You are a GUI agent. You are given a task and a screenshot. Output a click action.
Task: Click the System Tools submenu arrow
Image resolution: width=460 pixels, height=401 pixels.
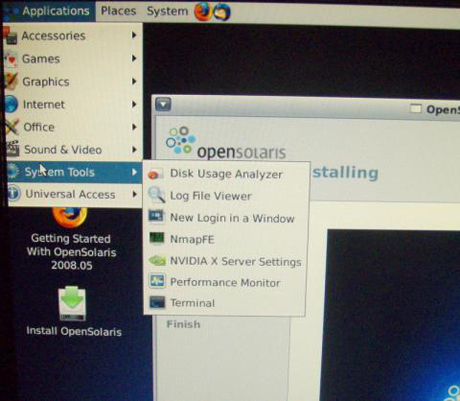[x=134, y=172]
